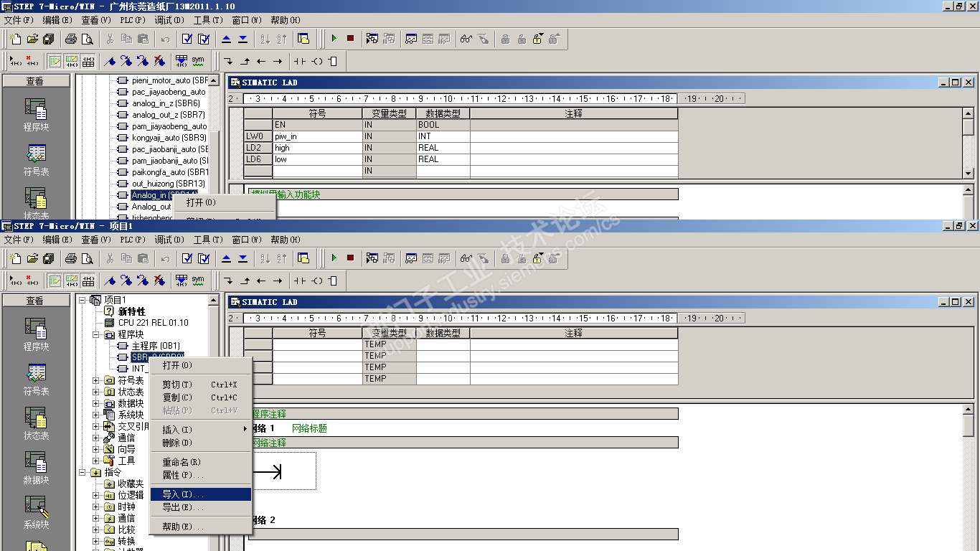Select kongyaji_auto (SBR9) in tree

(x=169, y=138)
